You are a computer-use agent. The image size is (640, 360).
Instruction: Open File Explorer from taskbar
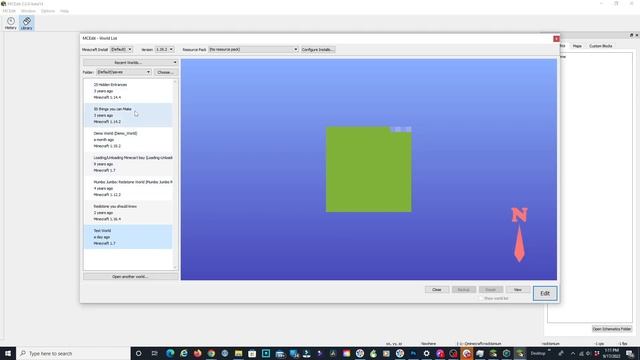point(238,353)
